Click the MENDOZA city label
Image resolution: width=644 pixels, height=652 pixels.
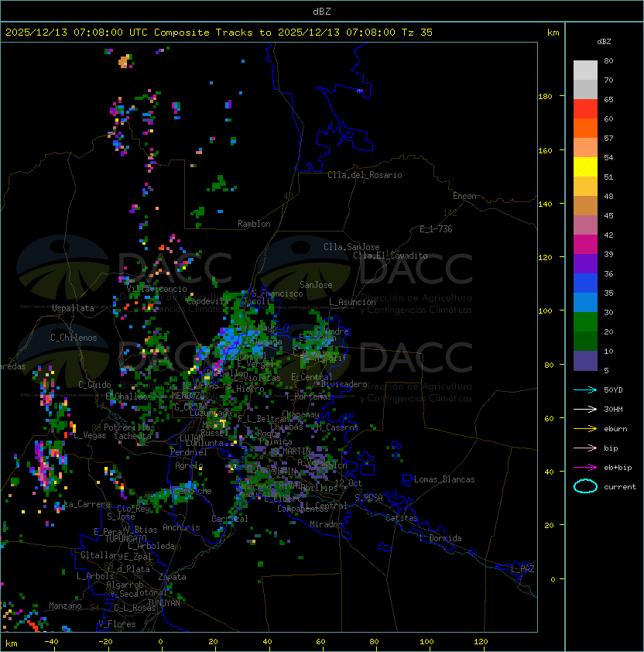click(x=188, y=395)
